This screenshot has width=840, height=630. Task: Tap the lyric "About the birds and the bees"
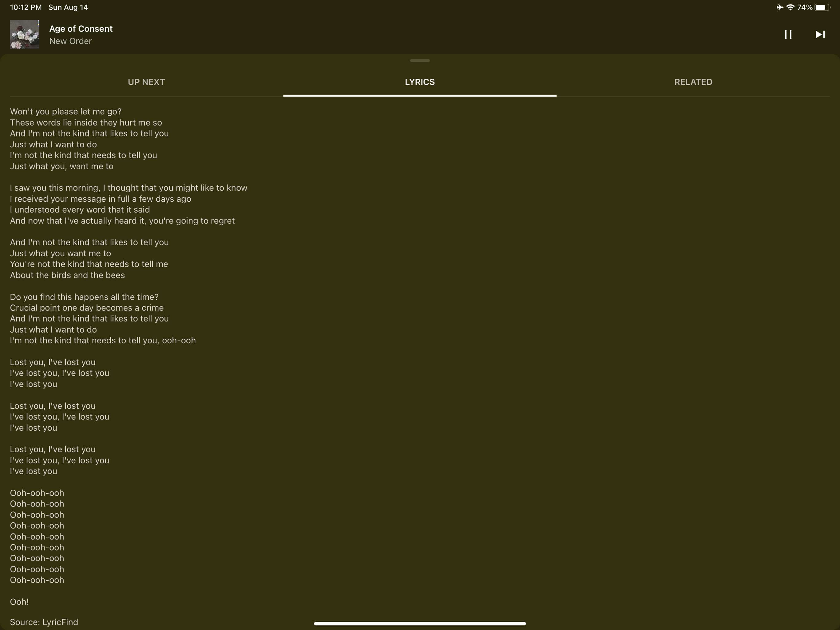coord(67,275)
